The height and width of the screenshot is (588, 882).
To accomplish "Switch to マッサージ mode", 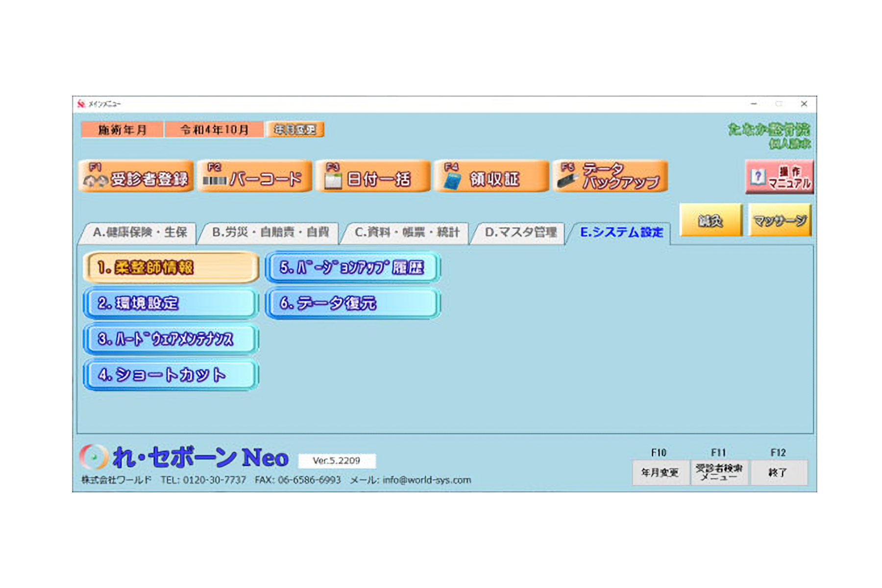I will tap(780, 221).
